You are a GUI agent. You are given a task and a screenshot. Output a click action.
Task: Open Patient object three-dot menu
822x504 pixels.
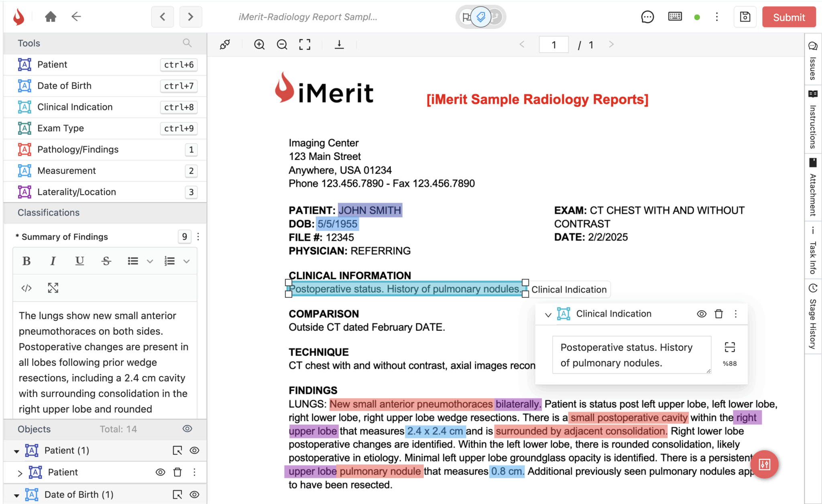click(x=195, y=472)
